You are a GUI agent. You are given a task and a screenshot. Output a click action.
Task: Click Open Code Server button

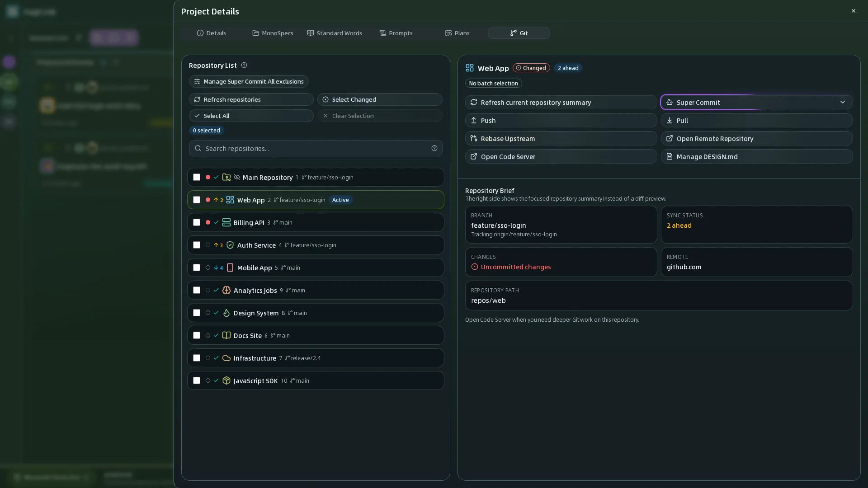(x=561, y=157)
